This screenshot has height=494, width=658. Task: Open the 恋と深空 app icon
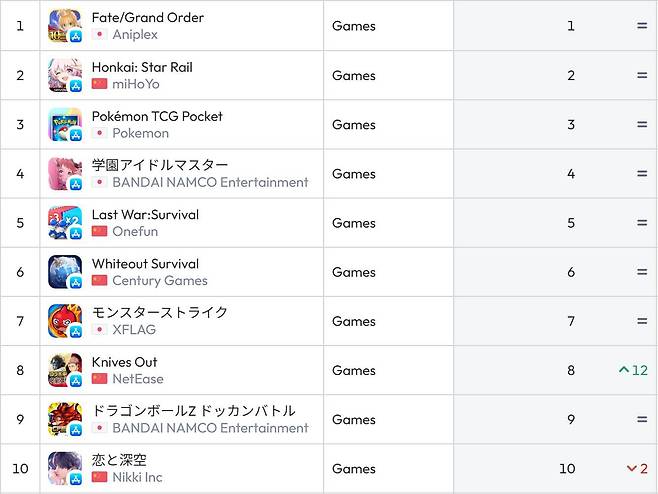pos(65,469)
